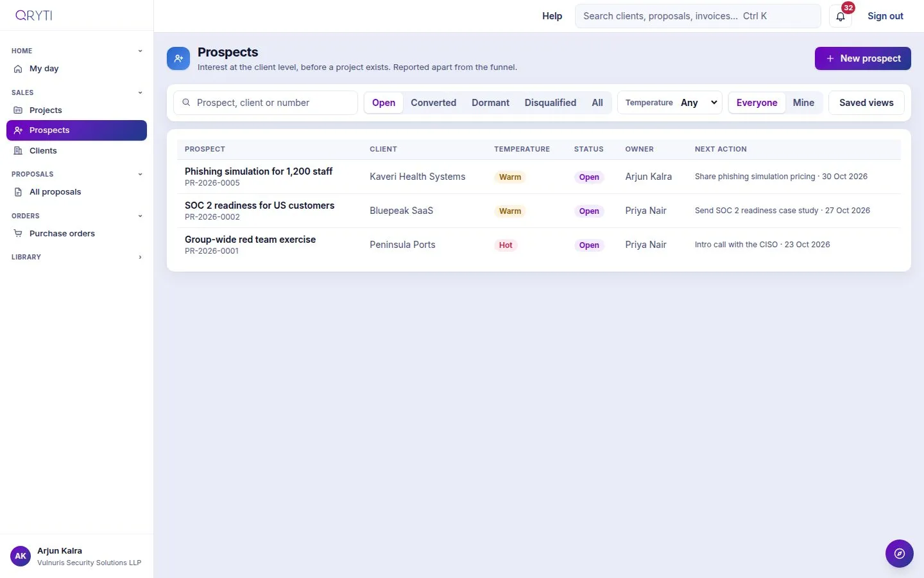Go to Projects in the sidebar
This screenshot has height=578, width=924.
pos(76,110)
